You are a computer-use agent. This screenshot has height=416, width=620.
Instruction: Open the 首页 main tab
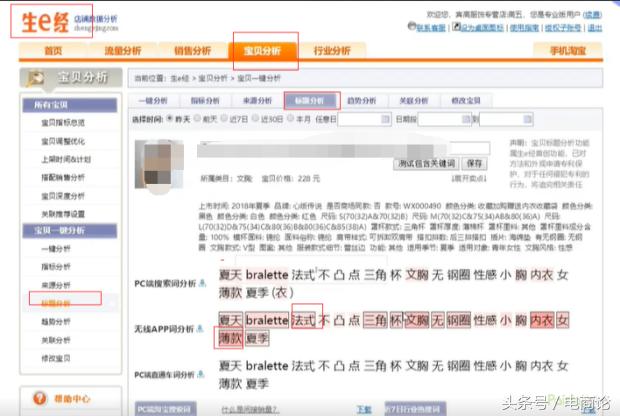tap(53, 51)
